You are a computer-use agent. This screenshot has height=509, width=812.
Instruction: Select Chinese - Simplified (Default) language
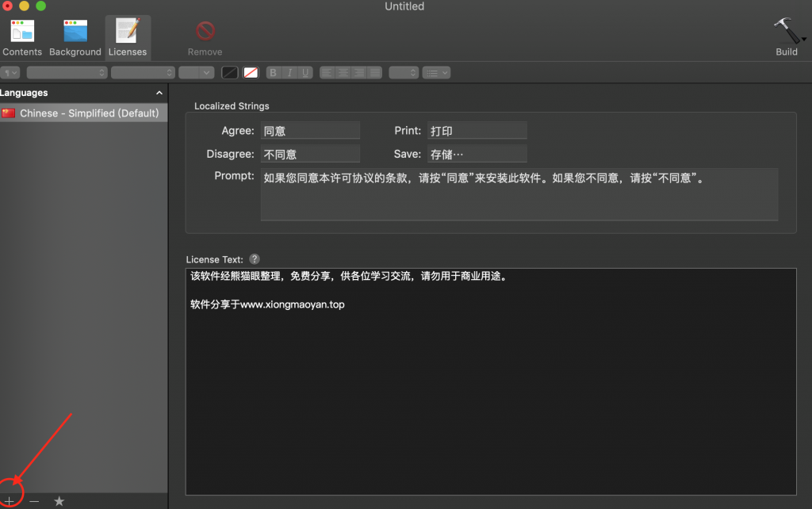[83, 113]
